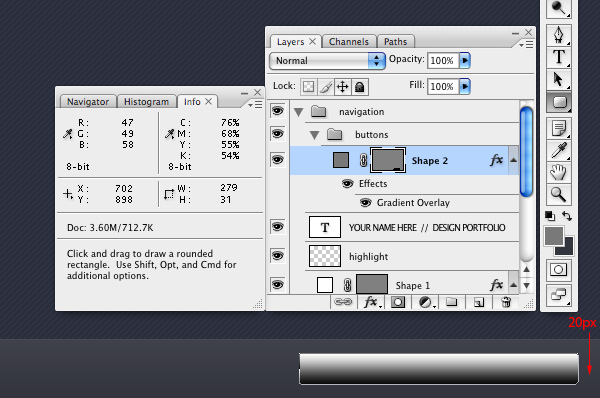The height and width of the screenshot is (398, 600).
Task: Toggle Quick Mask mode
Action: tap(559, 270)
